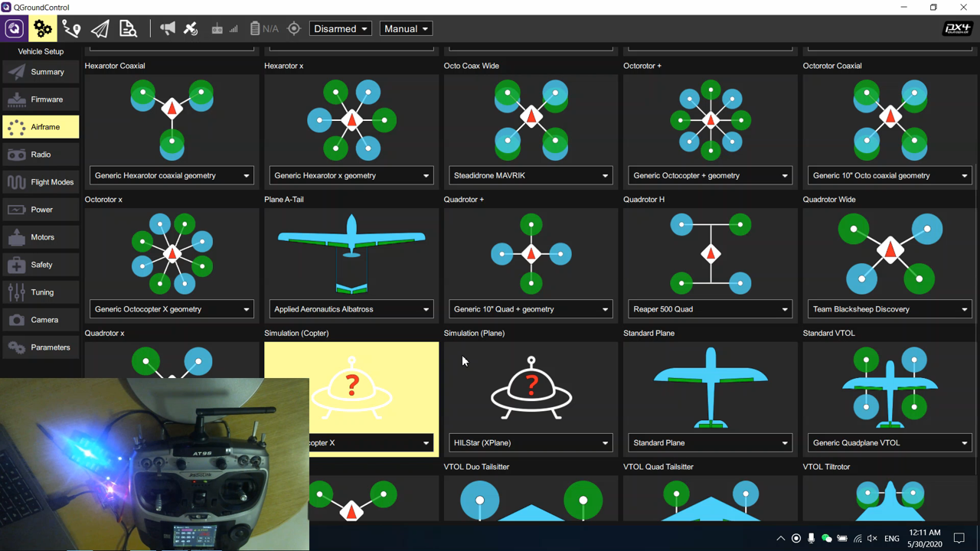
Task: Expand the HILStar (XPlane) dropdown
Action: (x=531, y=442)
